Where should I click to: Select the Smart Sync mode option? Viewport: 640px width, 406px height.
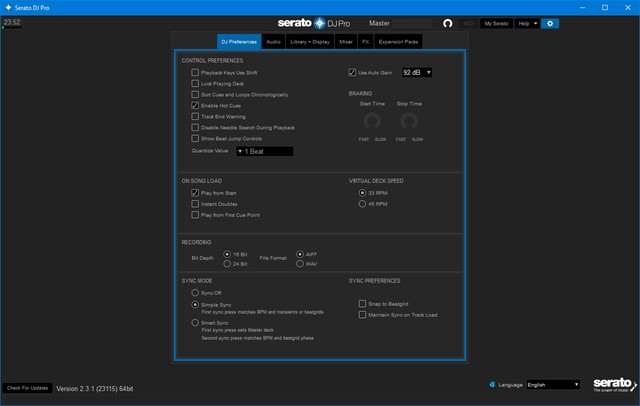(x=195, y=323)
